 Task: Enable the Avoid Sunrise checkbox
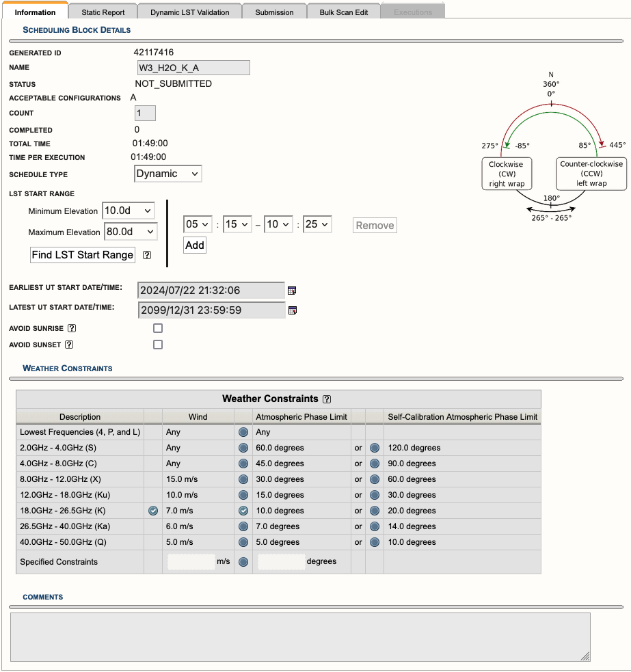click(x=158, y=328)
